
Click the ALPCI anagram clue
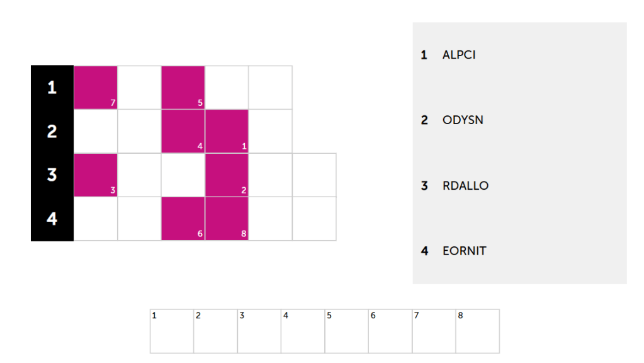point(459,55)
